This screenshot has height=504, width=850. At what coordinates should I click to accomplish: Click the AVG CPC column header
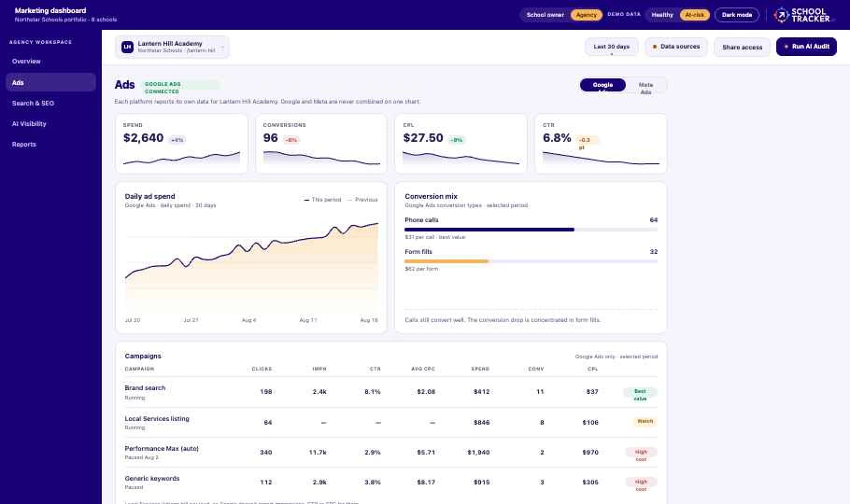click(x=423, y=369)
